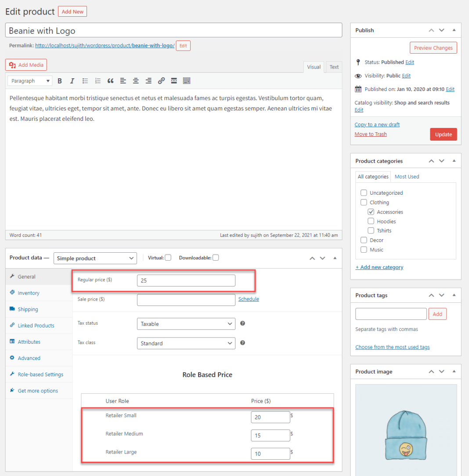The height and width of the screenshot is (476, 469).
Task: Switch to the Text editor tab
Action: [x=334, y=67]
